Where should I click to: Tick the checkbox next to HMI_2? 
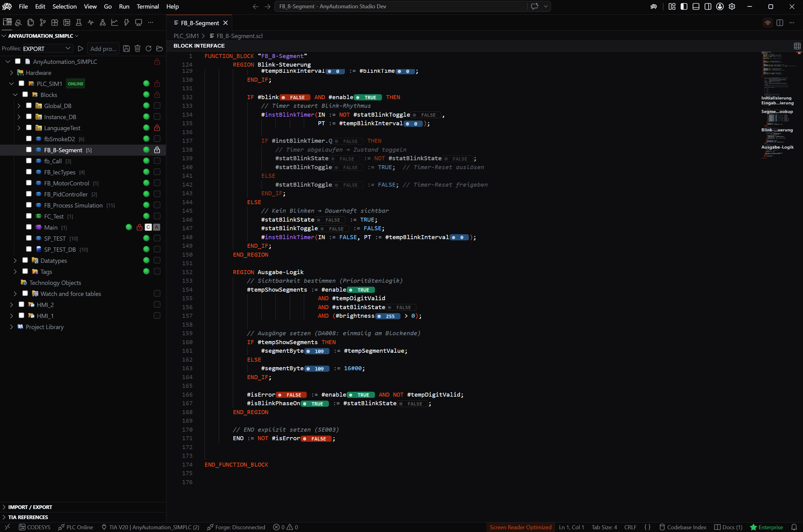coord(21,305)
